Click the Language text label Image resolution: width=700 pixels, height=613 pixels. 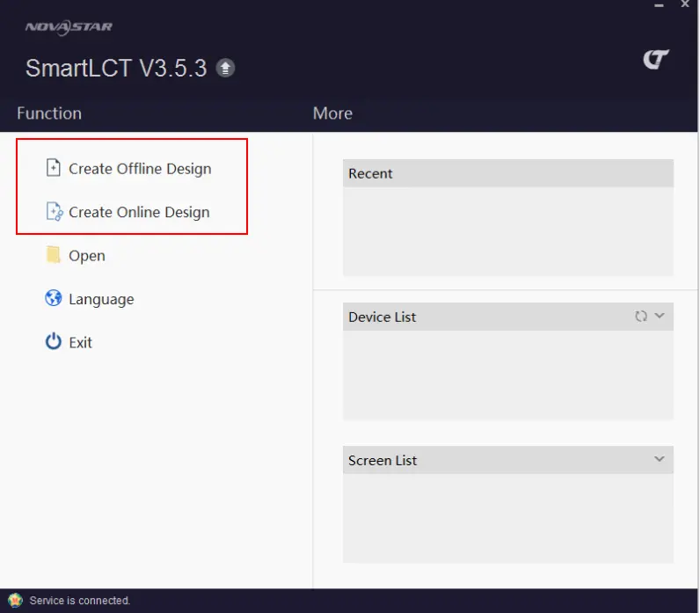pyautogui.click(x=101, y=299)
